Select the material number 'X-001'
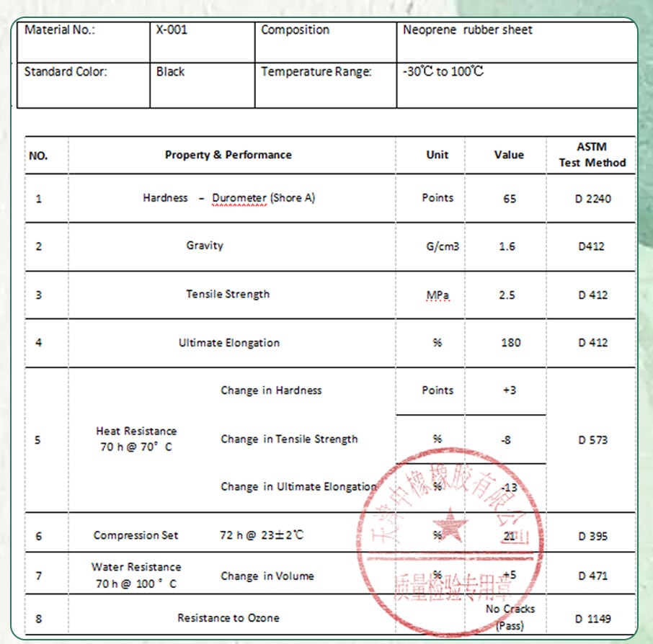 [x=172, y=30]
